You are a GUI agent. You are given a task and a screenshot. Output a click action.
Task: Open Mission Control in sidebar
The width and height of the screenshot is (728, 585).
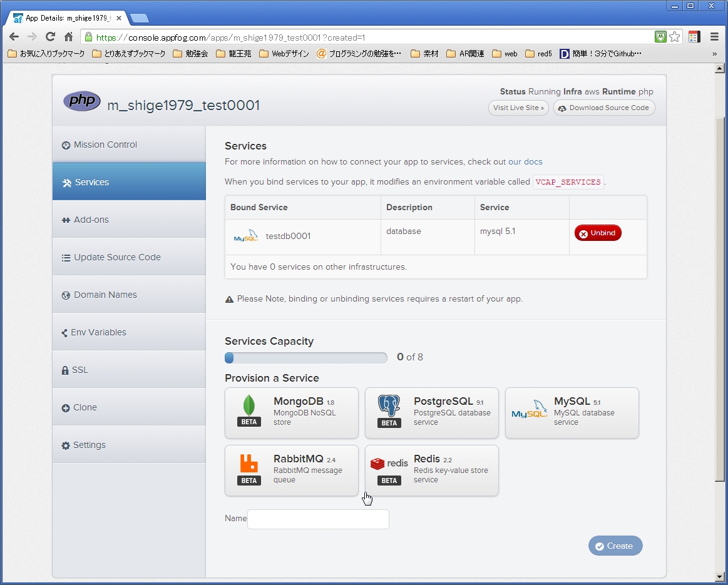[x=129, y=145]
